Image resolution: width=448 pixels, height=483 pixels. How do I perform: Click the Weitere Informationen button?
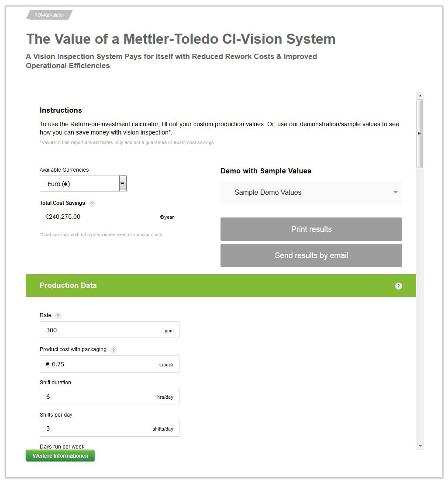tap(60, 456)
